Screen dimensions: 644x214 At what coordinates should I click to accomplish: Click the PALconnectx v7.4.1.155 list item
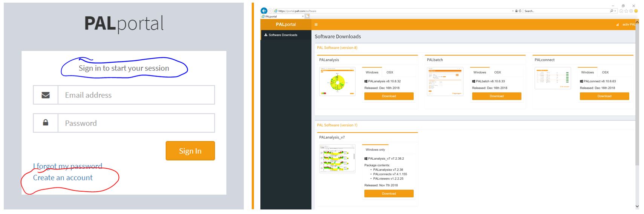[x=390, y=174]
